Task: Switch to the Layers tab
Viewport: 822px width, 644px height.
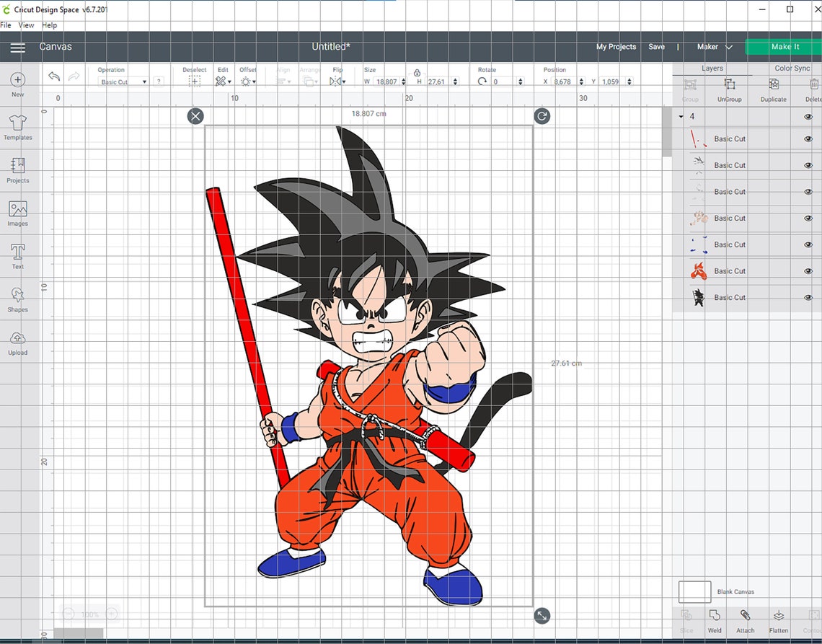Action: pos(712,69)
